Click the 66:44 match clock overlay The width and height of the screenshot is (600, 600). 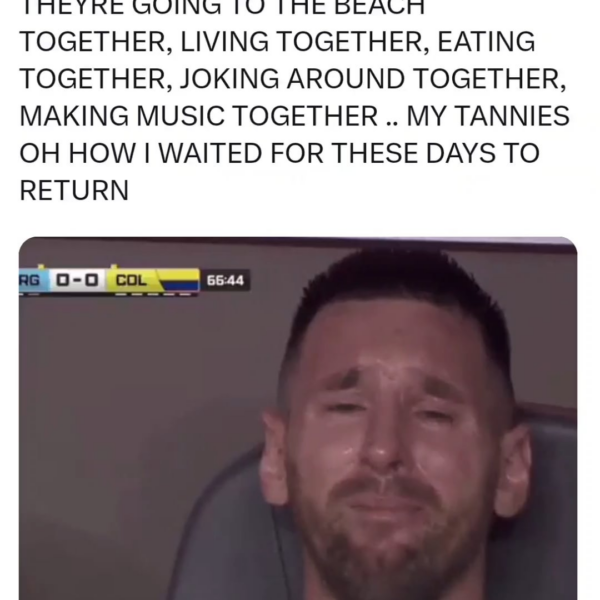[x=225, y=280]
